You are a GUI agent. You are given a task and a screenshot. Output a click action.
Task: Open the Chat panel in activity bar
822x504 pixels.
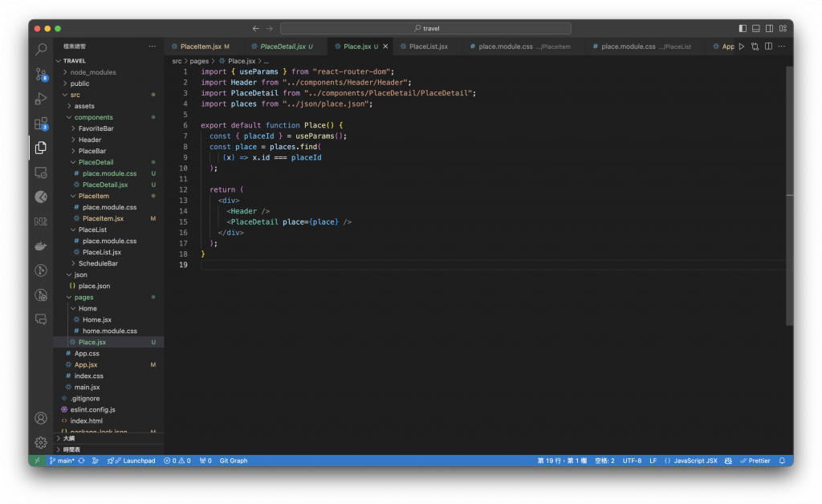pos(41,319)
